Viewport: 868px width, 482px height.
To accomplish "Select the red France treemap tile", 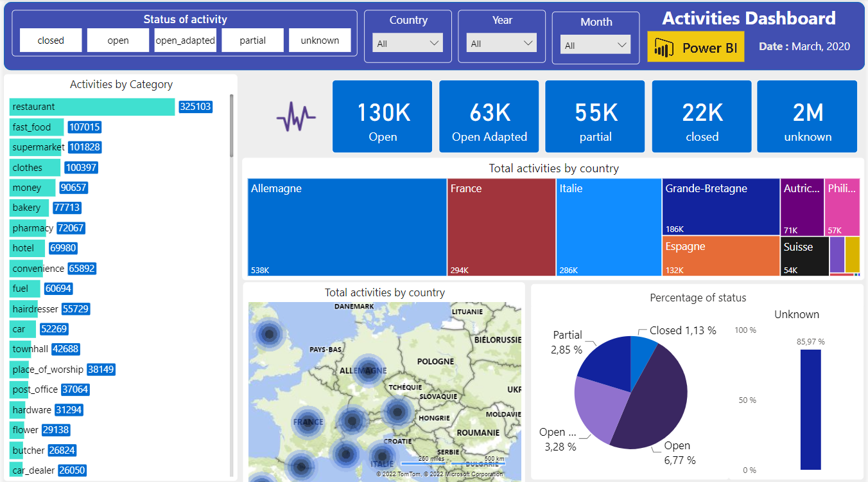I will (501, 228).
